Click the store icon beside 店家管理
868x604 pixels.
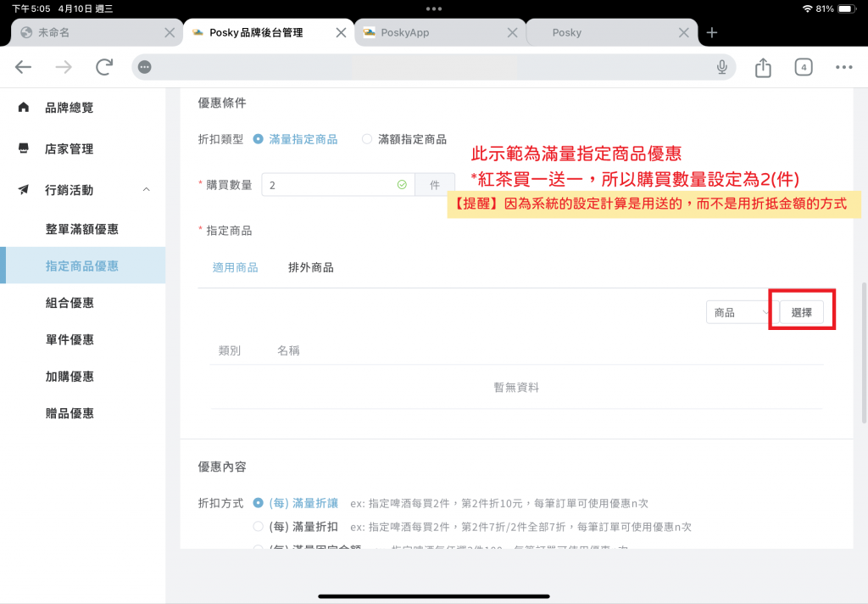(23, 148)
